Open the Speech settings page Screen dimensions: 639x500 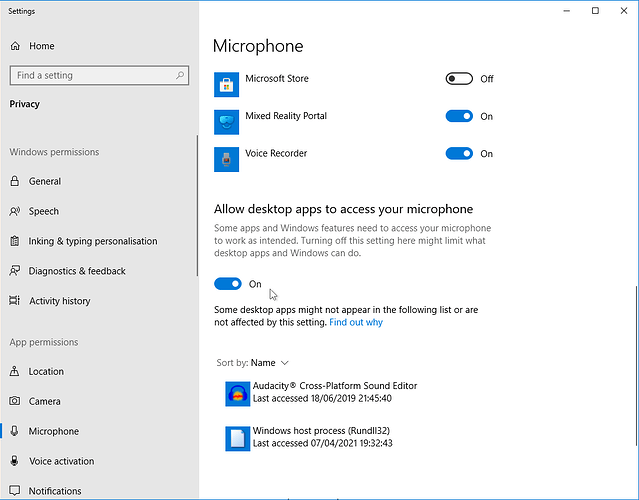(44, 211)
